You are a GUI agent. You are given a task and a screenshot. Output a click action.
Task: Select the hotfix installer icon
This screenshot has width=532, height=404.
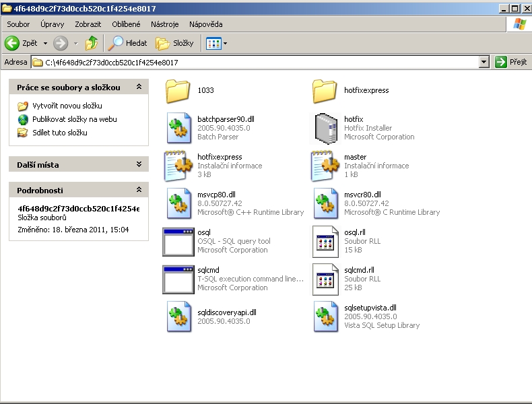click(x=325, y=129)
